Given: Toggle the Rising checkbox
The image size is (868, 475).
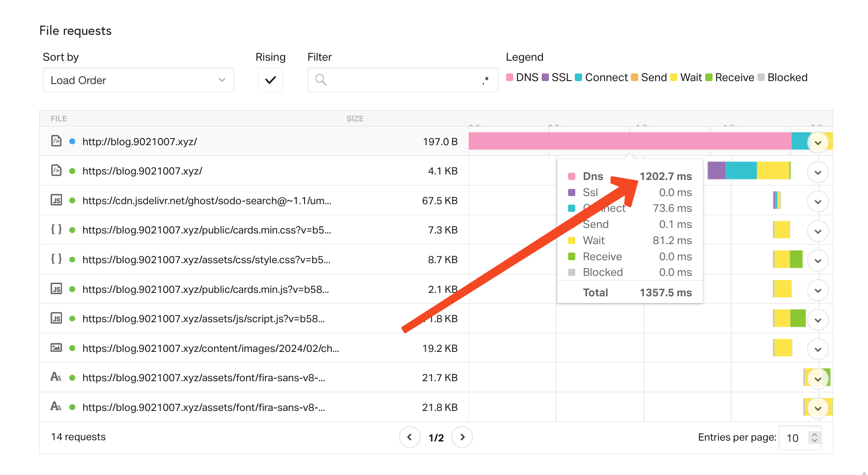Looking at the screenshot, I should point(271,80).
